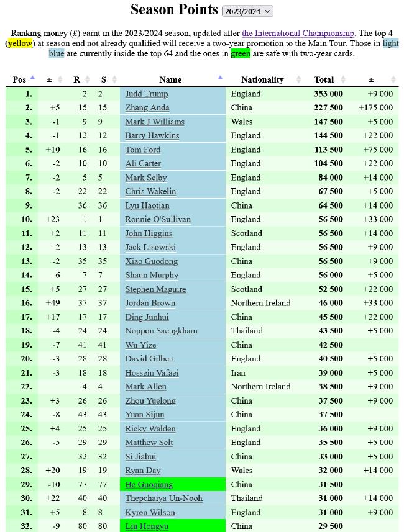The width and height of the screenshot is (404, 532).
Task: Open Zhang Anda player link
Action: click(147, 108)
